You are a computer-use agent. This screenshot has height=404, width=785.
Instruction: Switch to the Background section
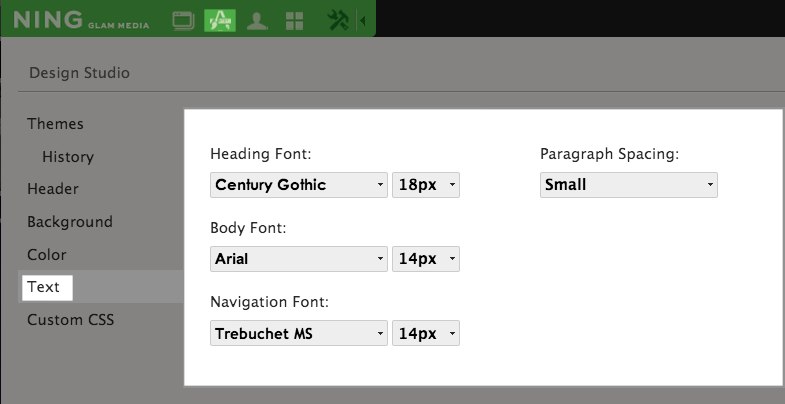70,222
